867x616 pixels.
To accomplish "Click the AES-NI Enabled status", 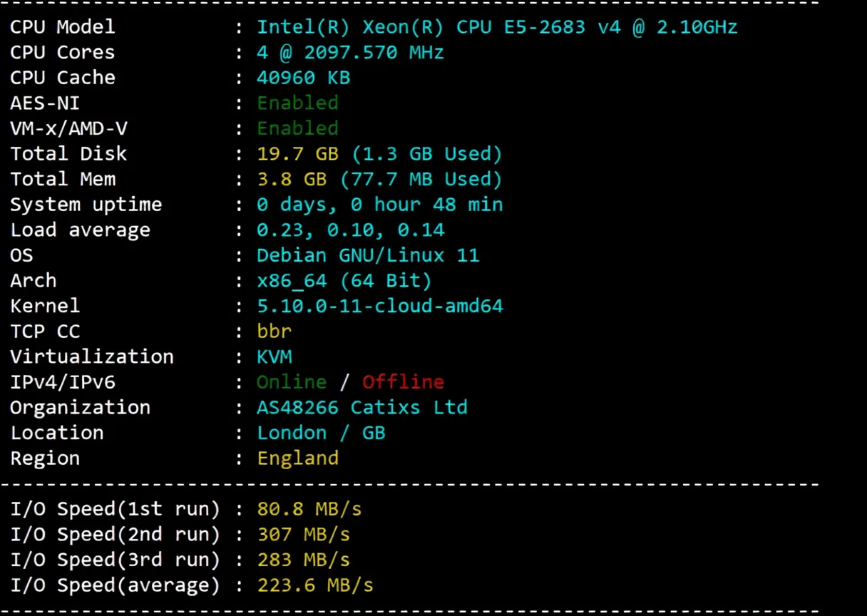I will point(297,103).
